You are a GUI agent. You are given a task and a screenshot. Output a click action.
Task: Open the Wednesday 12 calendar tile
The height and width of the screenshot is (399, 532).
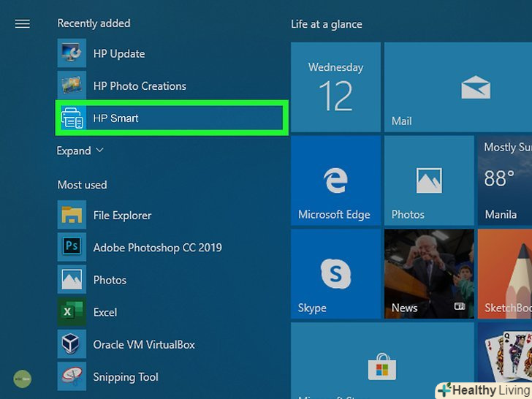335,87
